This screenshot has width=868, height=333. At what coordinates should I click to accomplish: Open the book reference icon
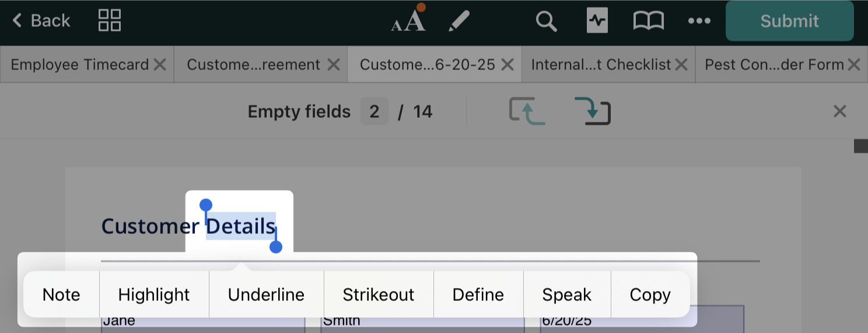[x=648, y=21]
